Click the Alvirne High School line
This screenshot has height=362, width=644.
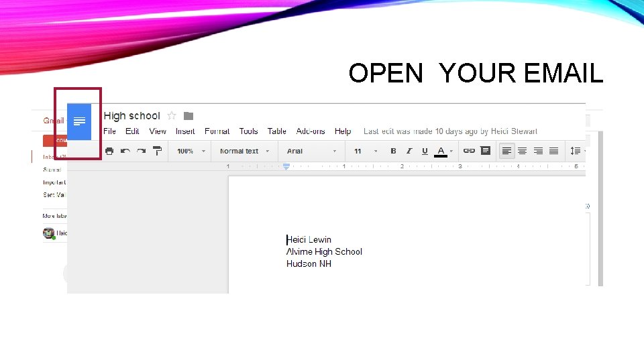(325, 251)
